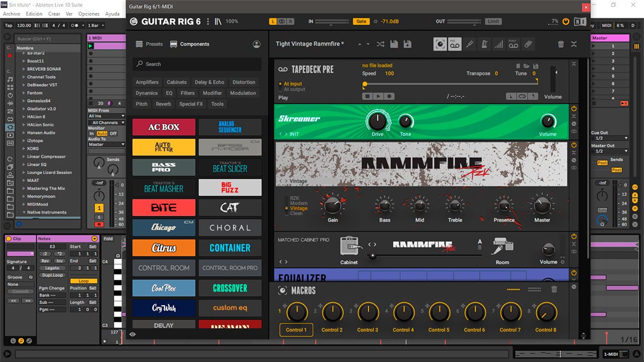Open the quantization '1 Bar' dropdown
The height and width of the screenshot is (362, 644).
coord(94,25)
